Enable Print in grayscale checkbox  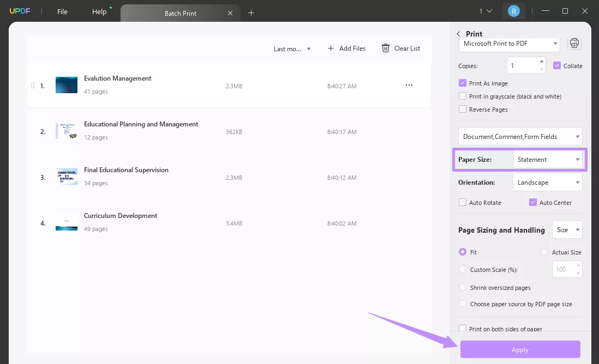click(x=463, y=96)
